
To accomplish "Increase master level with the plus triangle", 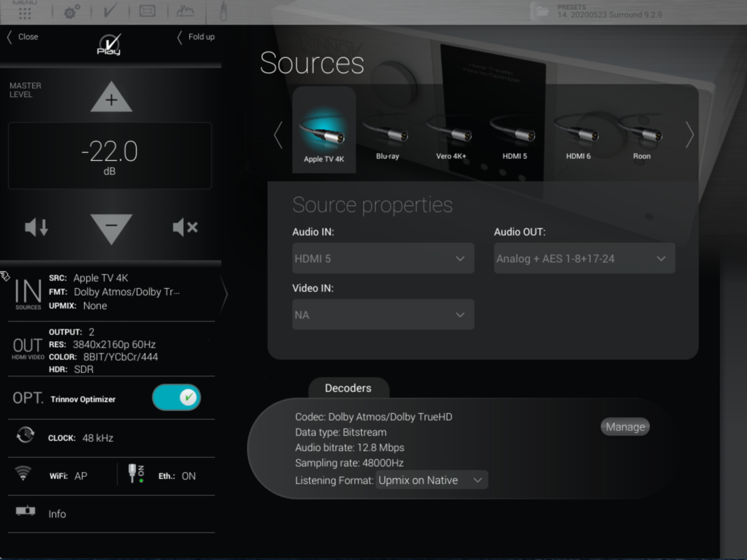I will click(111, 97).
